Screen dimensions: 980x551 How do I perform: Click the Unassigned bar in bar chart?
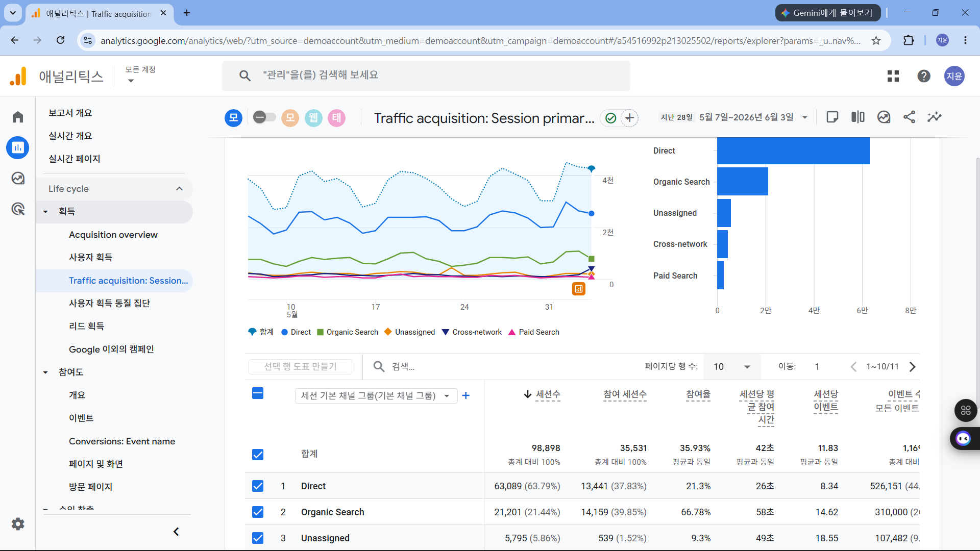tap(724, 213)
